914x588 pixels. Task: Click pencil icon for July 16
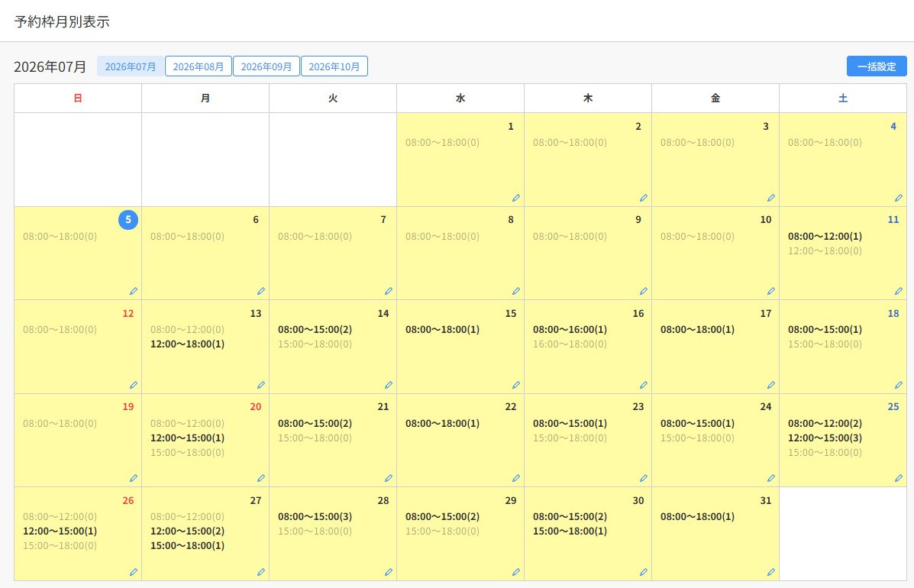point(643,385)
